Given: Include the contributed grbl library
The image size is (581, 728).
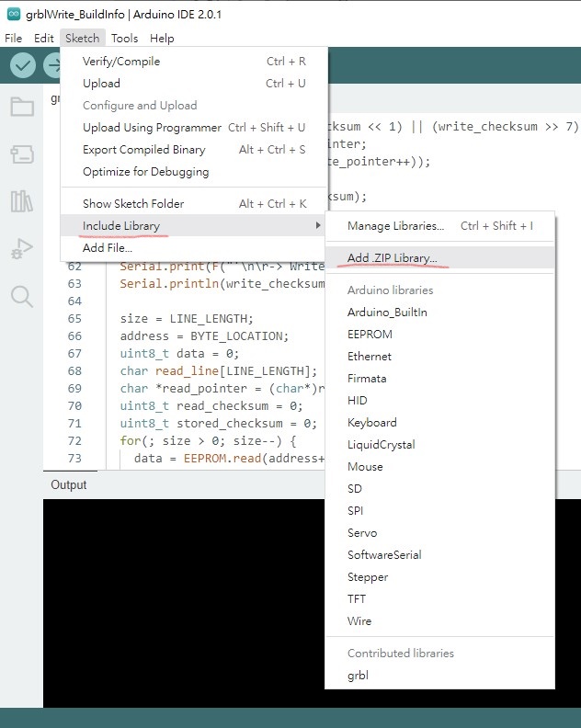Looking at the screenshot, I should [439, 675].
